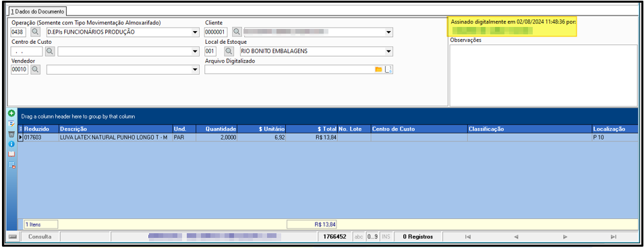Viewport: 644px width, 248px height.
Task: Click the Consulta status button
Action: [x=40, y=237]
